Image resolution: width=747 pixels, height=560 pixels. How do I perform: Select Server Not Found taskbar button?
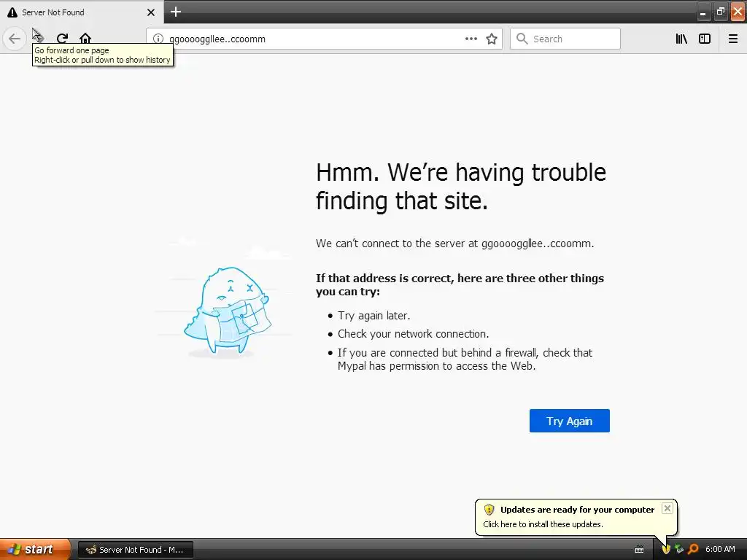(x=136, y=550)
